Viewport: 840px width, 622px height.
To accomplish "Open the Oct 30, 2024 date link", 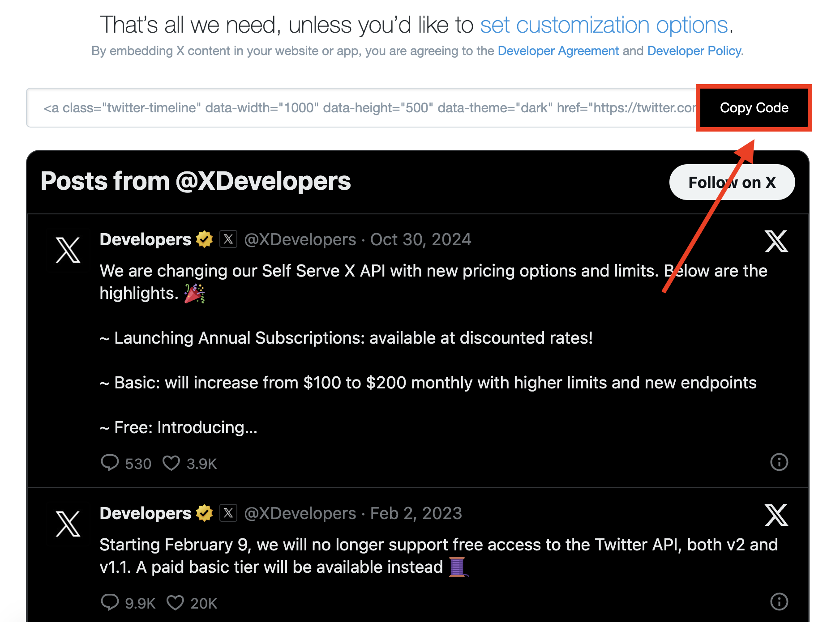I will 420,240.
